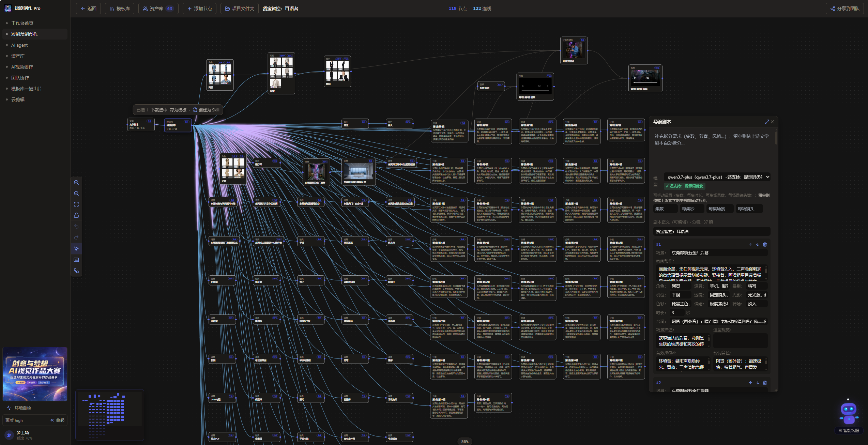
Task: Move shot #2 up with arrow
Action: pyautogui.click(x=750, y=383)
